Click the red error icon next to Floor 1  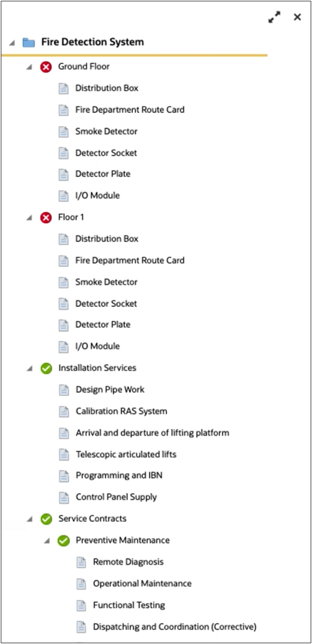click(x=46, y=218)
